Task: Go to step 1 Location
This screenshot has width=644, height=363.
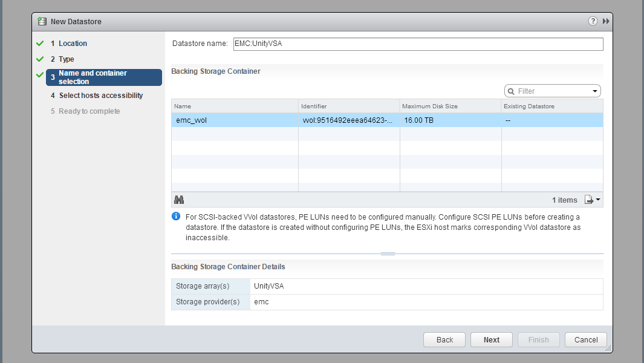Action: pos(73,44)
